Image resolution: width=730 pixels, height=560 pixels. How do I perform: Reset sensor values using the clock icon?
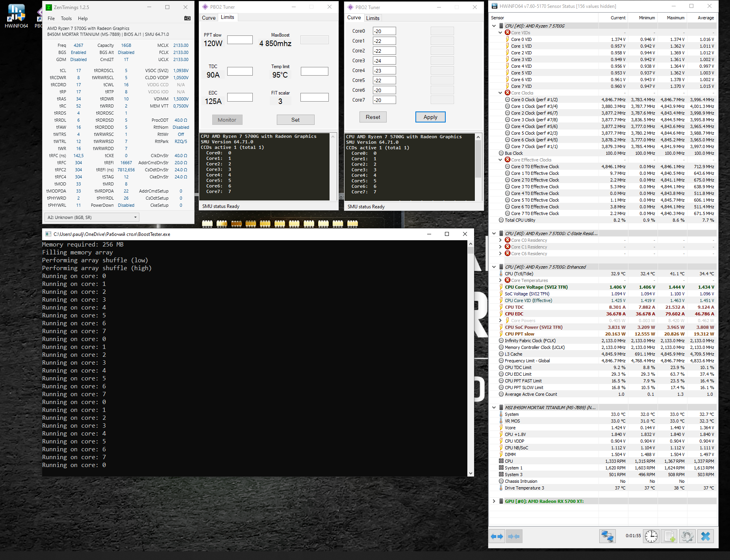click(651, 536)
